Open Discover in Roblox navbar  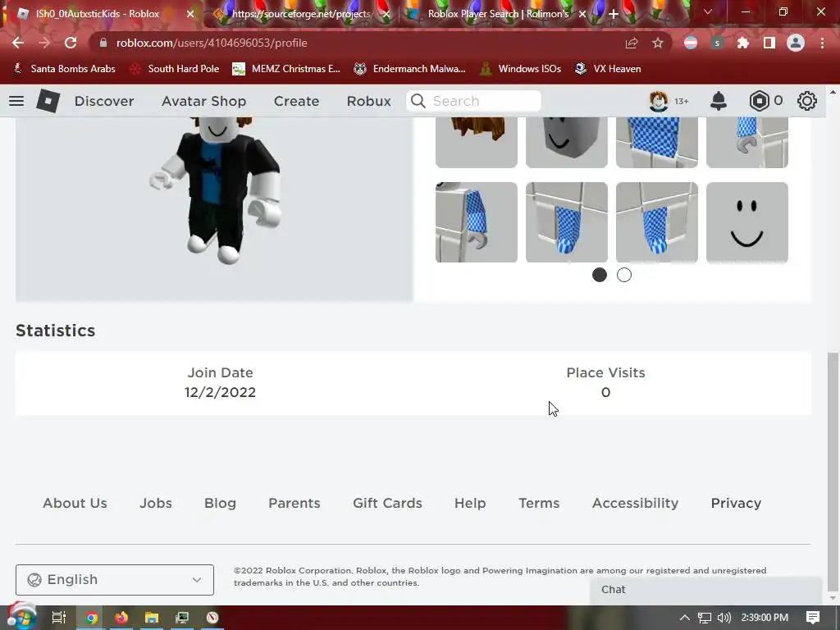(x=104, y=101)
